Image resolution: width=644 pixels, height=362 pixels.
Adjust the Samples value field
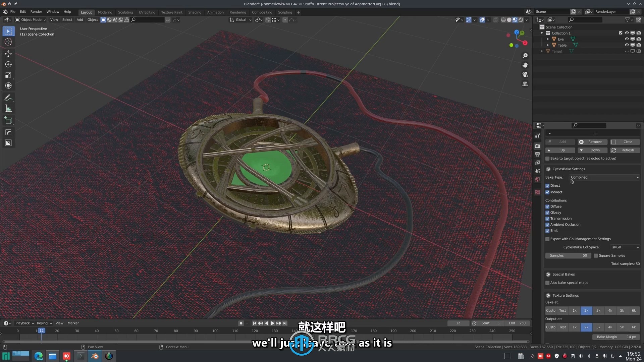coord(568,255)
